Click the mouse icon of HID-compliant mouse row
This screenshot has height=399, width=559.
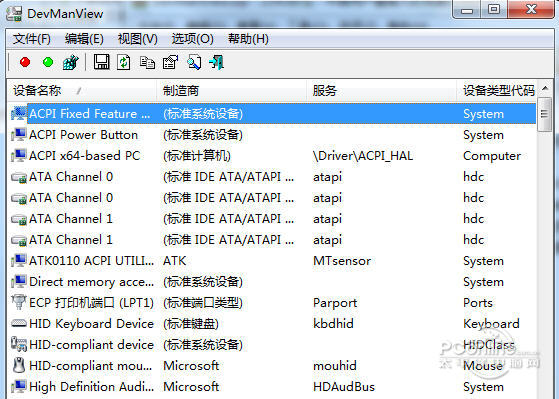pos(19,365)
